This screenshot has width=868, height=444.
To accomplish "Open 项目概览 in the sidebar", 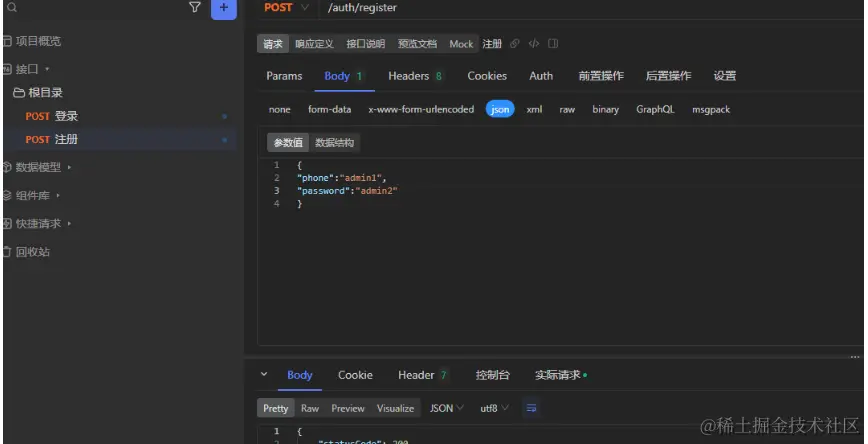I will pyautogui.click(x=38, y=41).
